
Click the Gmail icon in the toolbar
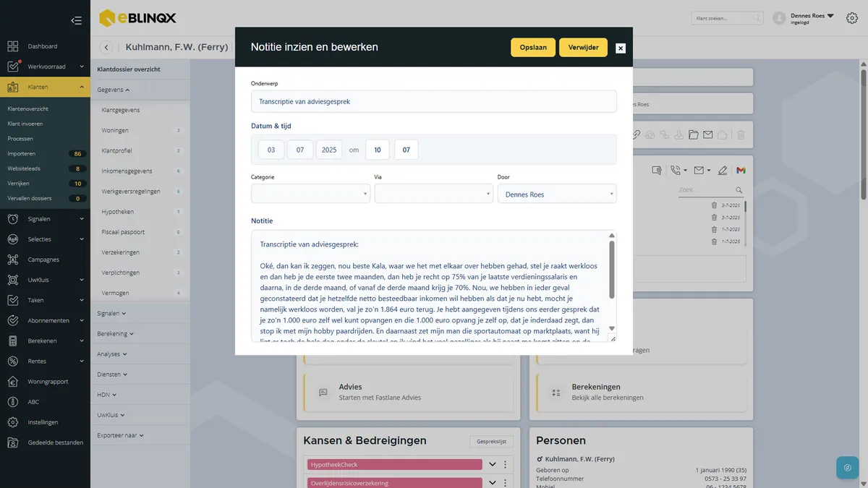click(741, 171)
